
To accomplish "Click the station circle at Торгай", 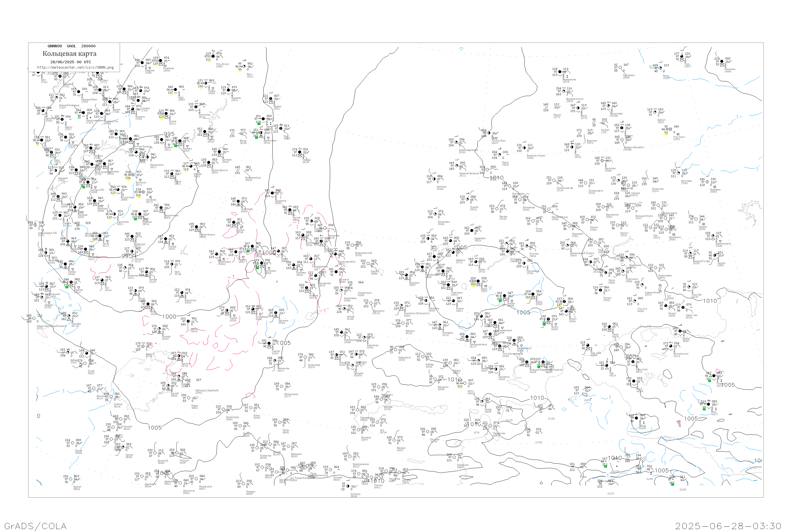I will coord(227,310).
